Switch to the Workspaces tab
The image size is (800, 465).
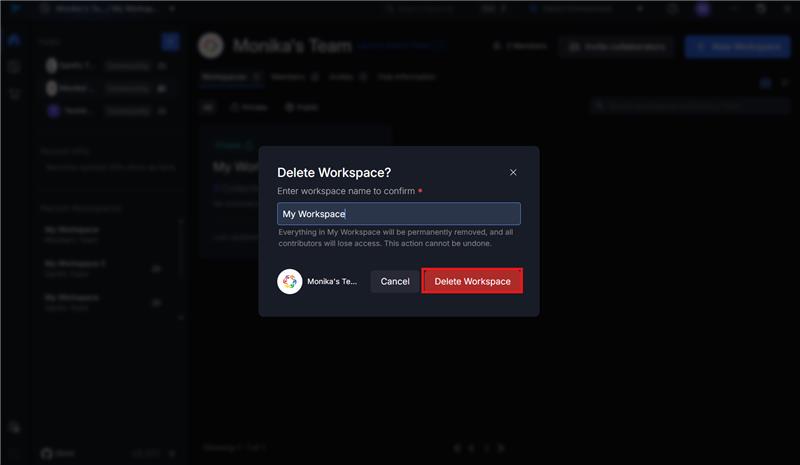point(231,77)
